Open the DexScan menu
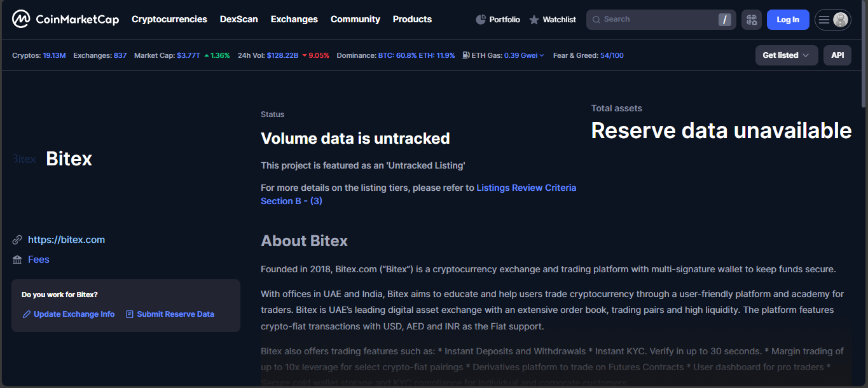Image resolution: width=868 pixels, height=388 pixels. [x=239, y=19]
